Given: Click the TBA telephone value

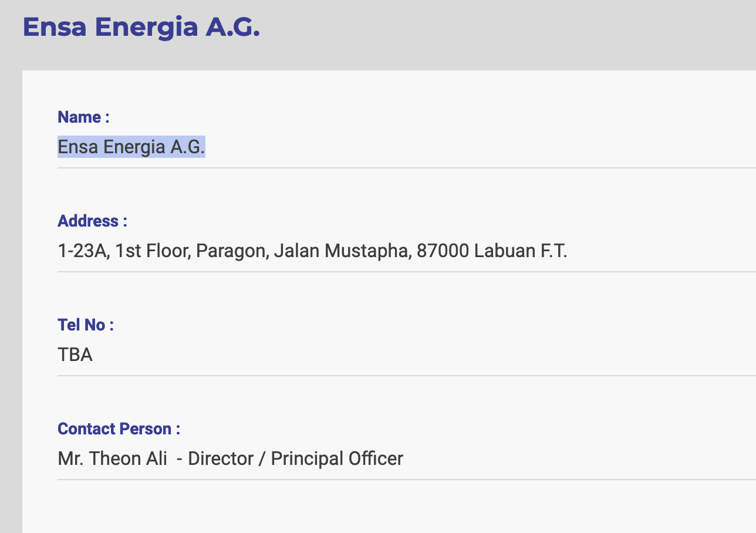Looking at the screenshot, I should click(x=75, y=355).
